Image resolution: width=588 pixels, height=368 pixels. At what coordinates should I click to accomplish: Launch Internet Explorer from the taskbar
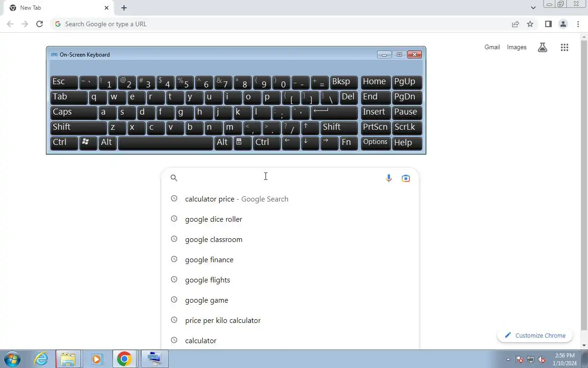coord(41,359)
